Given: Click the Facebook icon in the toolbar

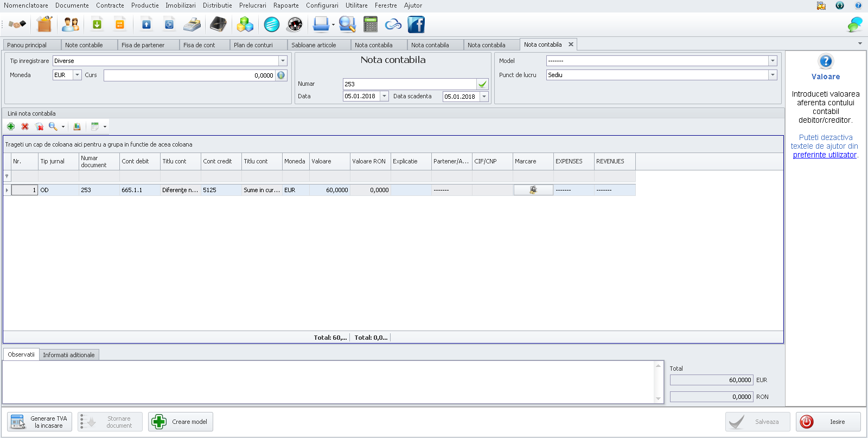Looking at the screenshot, I should click(x=416, y=24).
